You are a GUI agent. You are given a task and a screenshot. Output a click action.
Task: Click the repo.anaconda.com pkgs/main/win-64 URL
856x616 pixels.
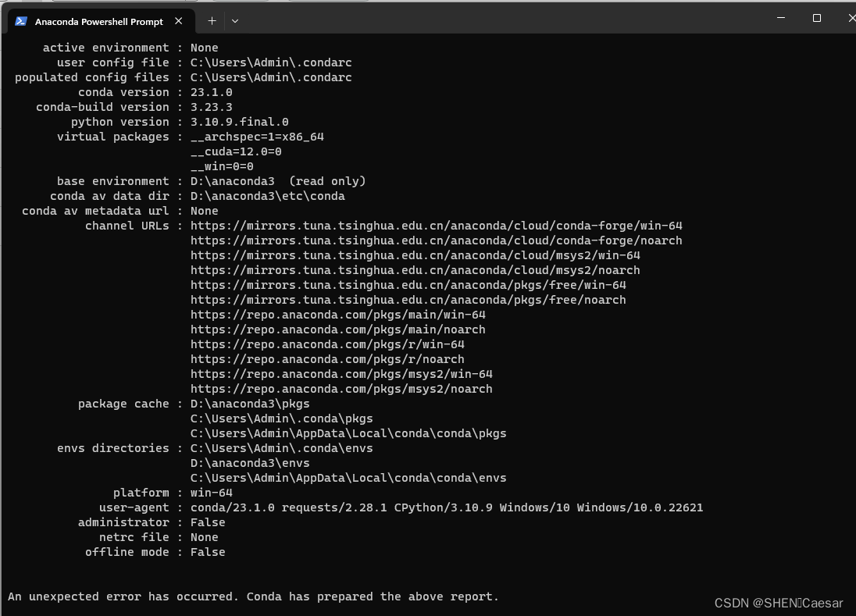[338, 315]
